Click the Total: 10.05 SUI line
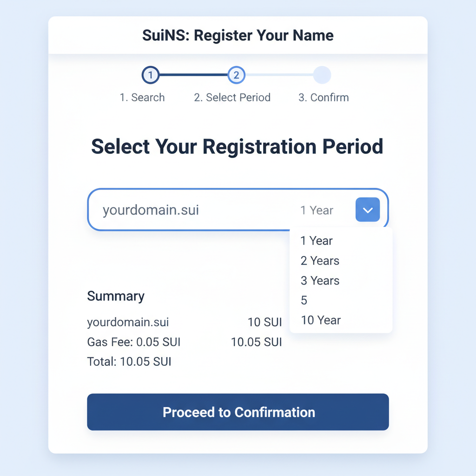 (x=129, y=361)
